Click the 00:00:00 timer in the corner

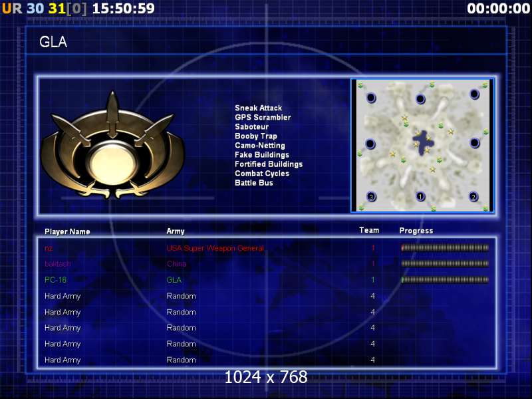(x=497, y=8)
